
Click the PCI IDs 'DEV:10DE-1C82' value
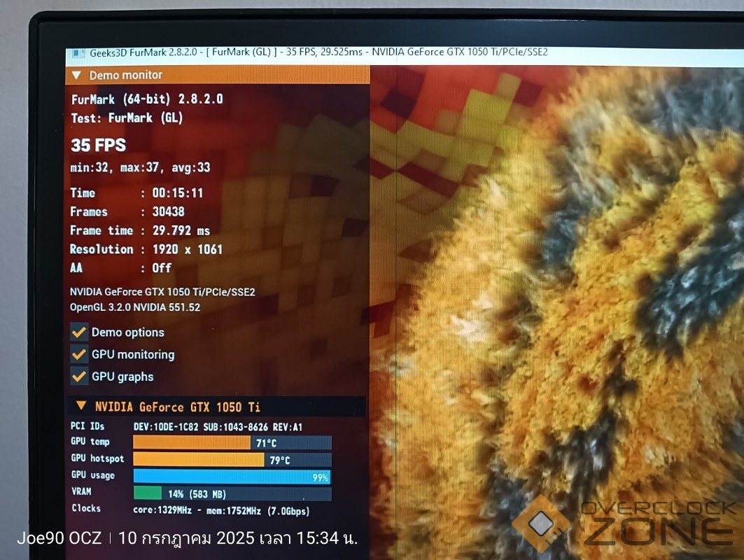[x=166, y=426]
